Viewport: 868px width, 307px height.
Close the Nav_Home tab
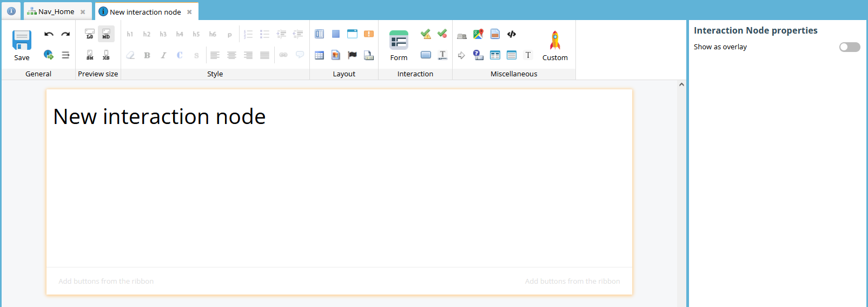83,12
